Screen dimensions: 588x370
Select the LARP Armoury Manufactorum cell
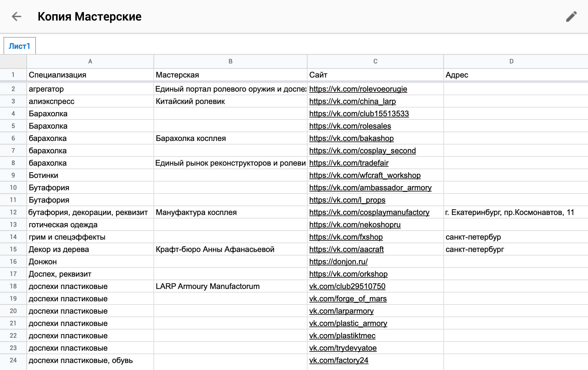pos(230,286)
